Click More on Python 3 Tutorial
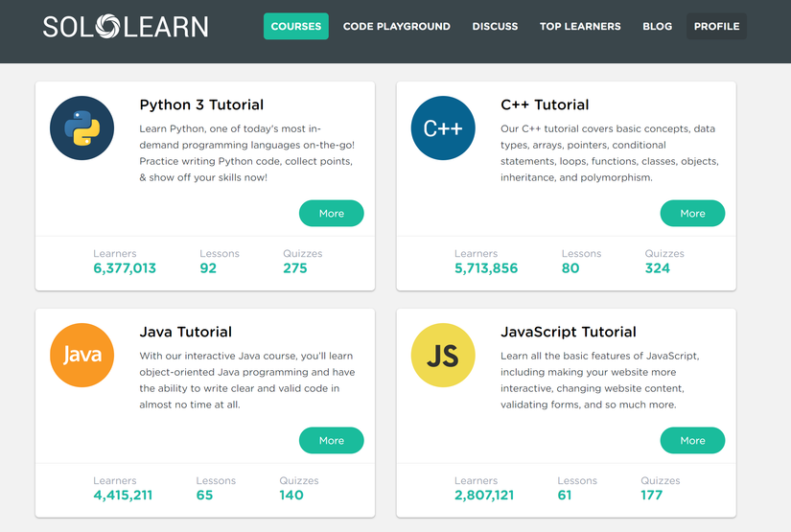791x532 pixels. (332, 214)
